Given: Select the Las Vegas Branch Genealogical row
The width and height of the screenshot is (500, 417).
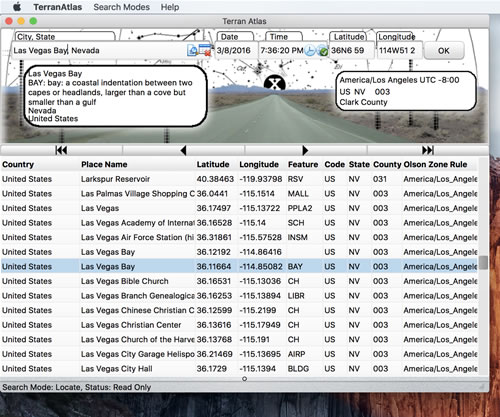Looking at the screenshot, I should 239,296.
